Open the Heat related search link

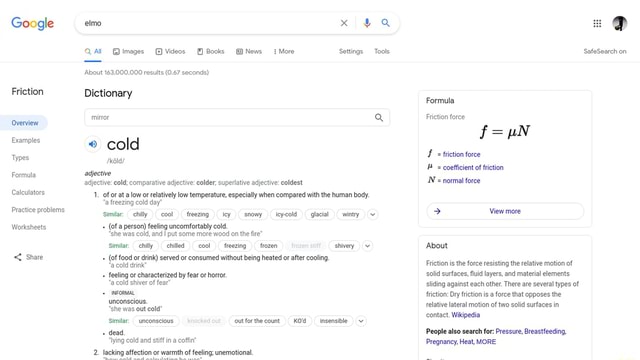pyautogui.click(x=467, y=342)
